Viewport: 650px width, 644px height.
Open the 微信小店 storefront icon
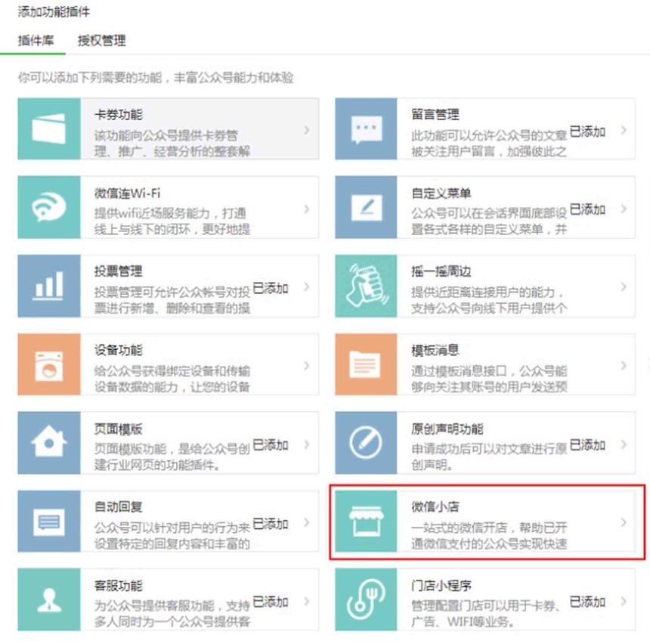(x=367, y=522)
